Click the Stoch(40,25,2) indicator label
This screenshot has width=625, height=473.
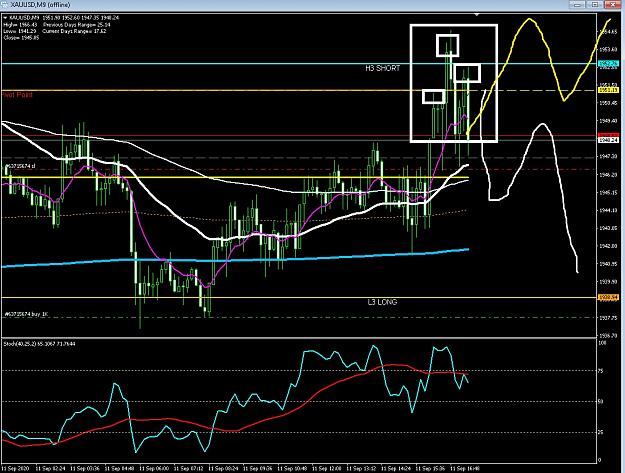pyautogui.click(x=39, y=343)
